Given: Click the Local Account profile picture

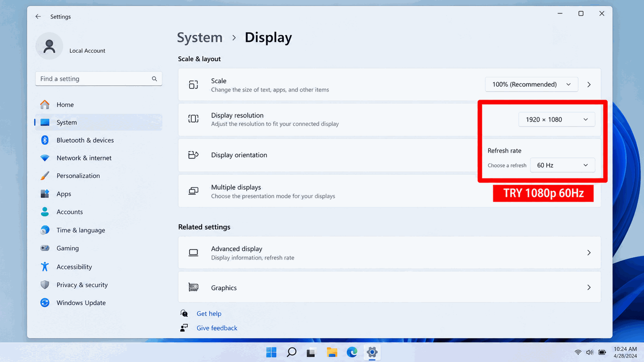Looking at the screenshot, I should [x=49, y=46].
